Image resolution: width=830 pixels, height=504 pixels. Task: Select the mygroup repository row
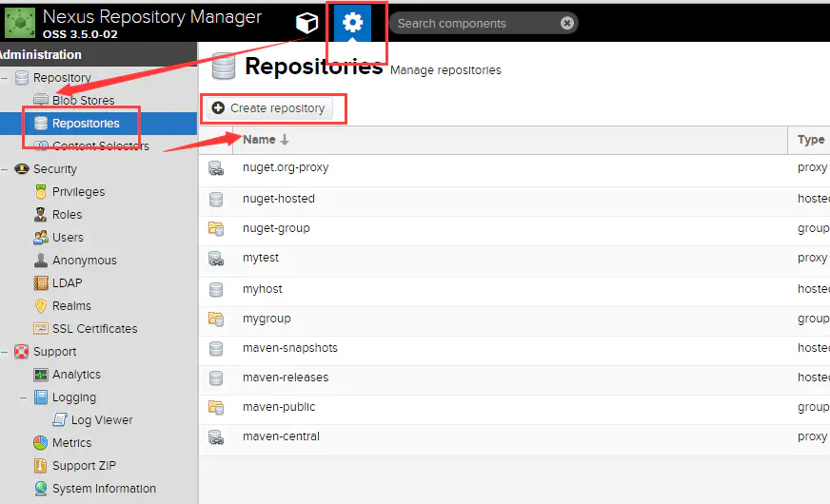pos(515,320)
